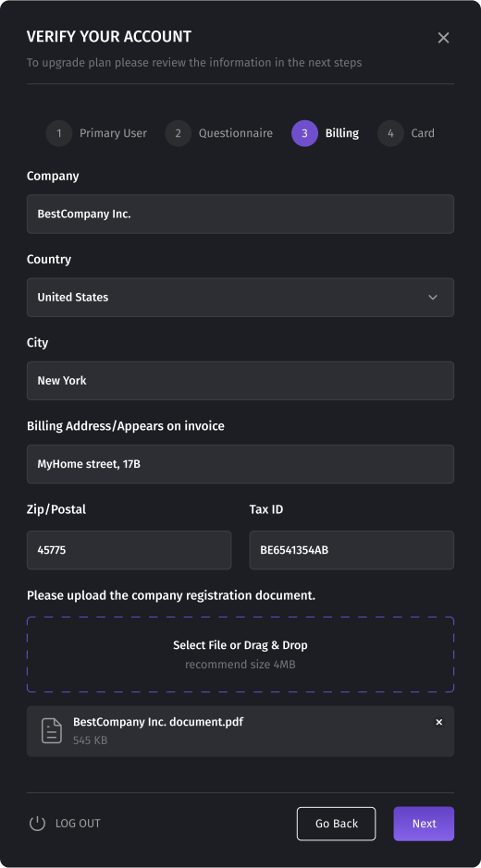481x868 pixels.
Task: Focus the Company input field
Action: (x=240, y=214)
